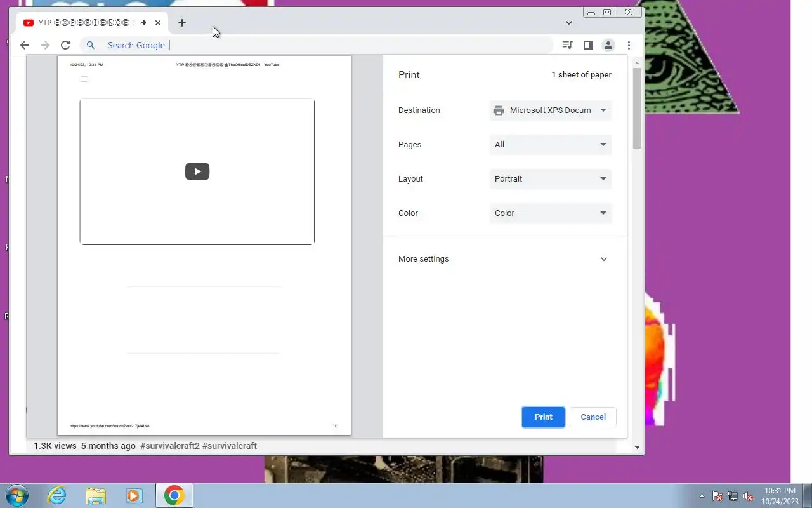Click the print preview page URL footer
Image resolution: width=812 pixels, height=508 pixels.
109,426
